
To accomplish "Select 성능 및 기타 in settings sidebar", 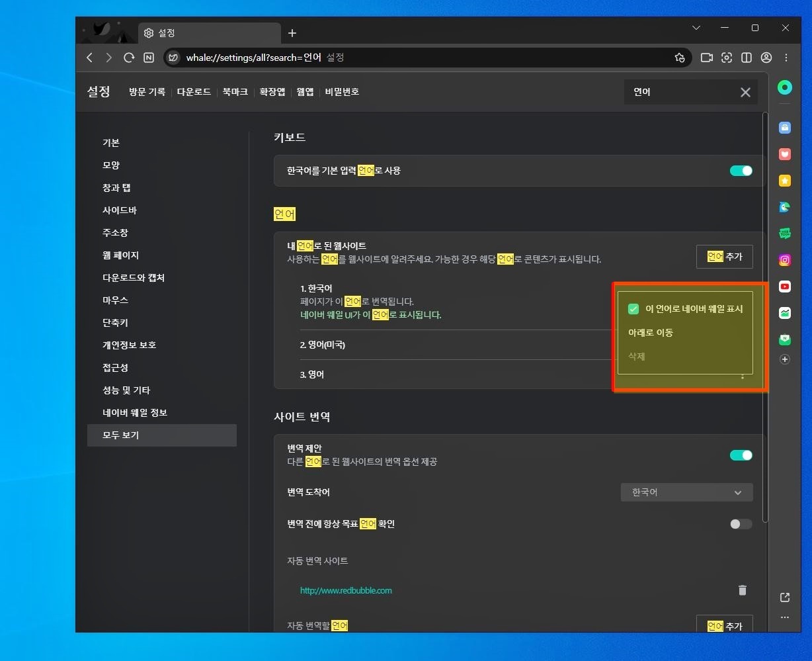I will [x=126, y=390].
